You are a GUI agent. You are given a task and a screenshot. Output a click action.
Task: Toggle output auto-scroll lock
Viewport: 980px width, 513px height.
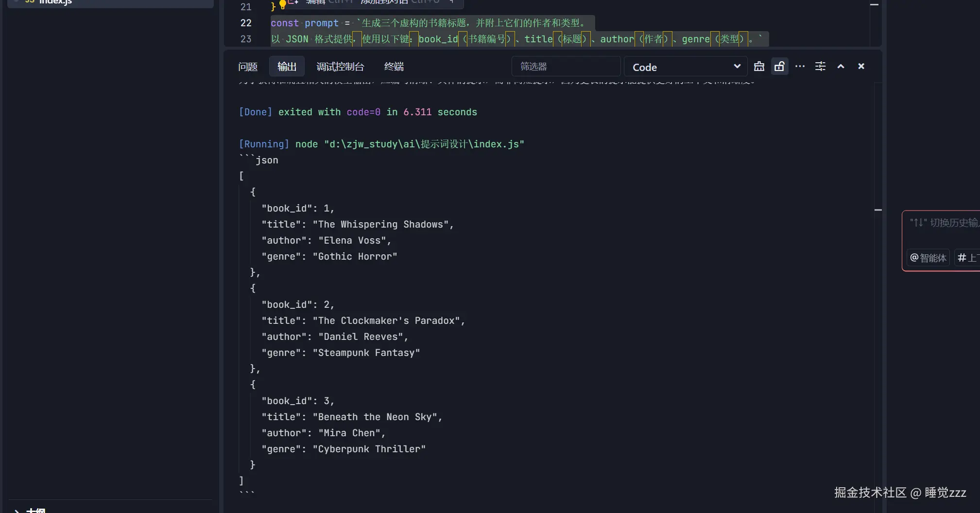point(779,67)
